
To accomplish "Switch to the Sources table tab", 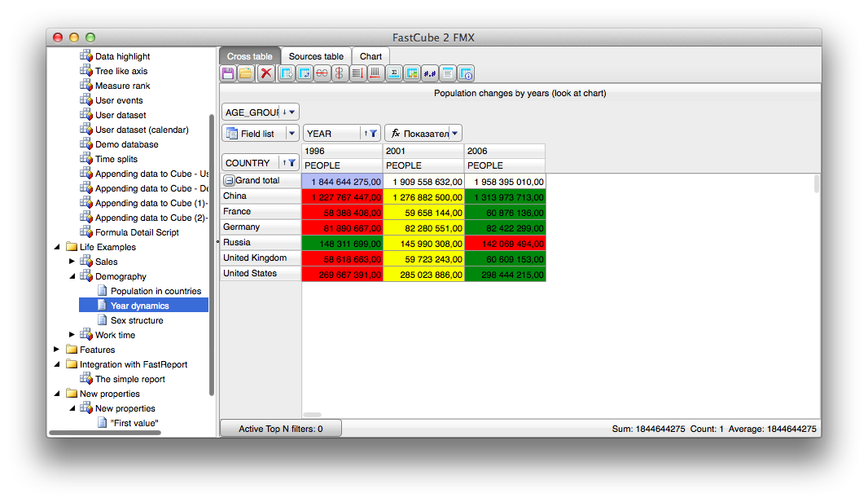I will (x=316, y=56).
